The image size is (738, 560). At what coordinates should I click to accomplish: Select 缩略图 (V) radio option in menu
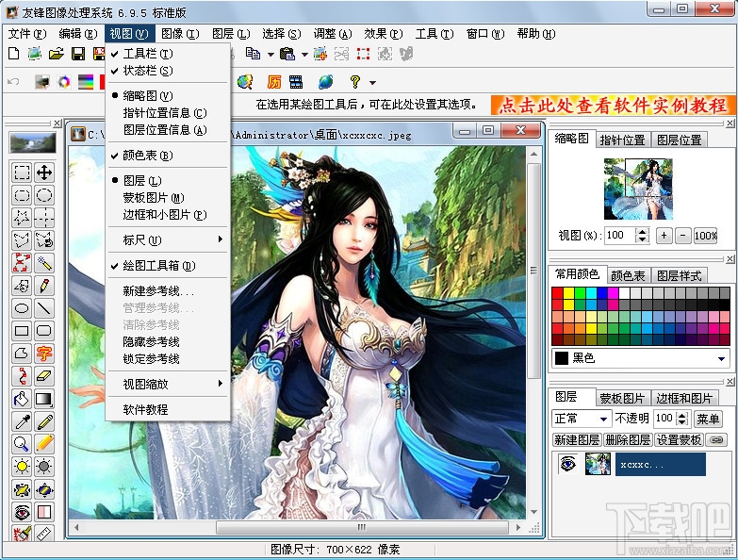(x=168, y=96)
